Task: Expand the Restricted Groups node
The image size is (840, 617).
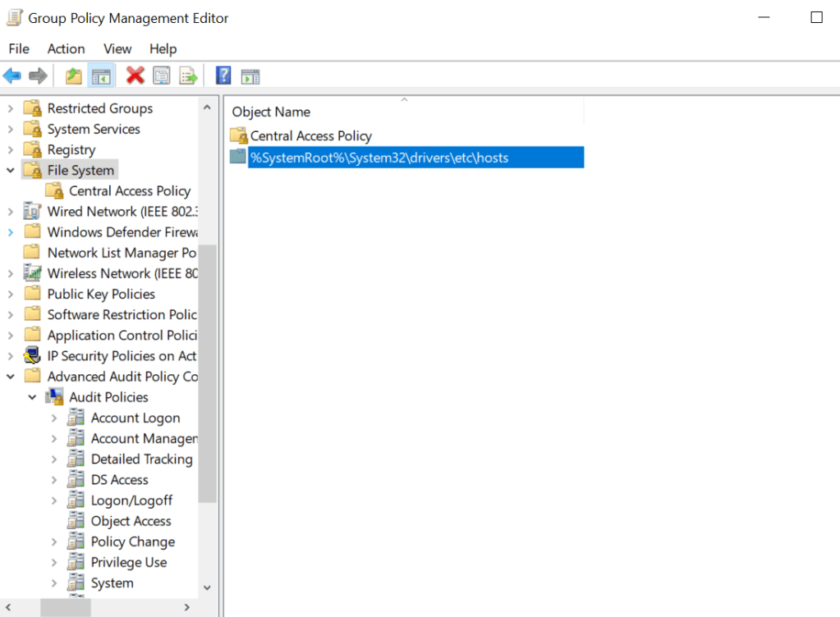Action: 11,108
